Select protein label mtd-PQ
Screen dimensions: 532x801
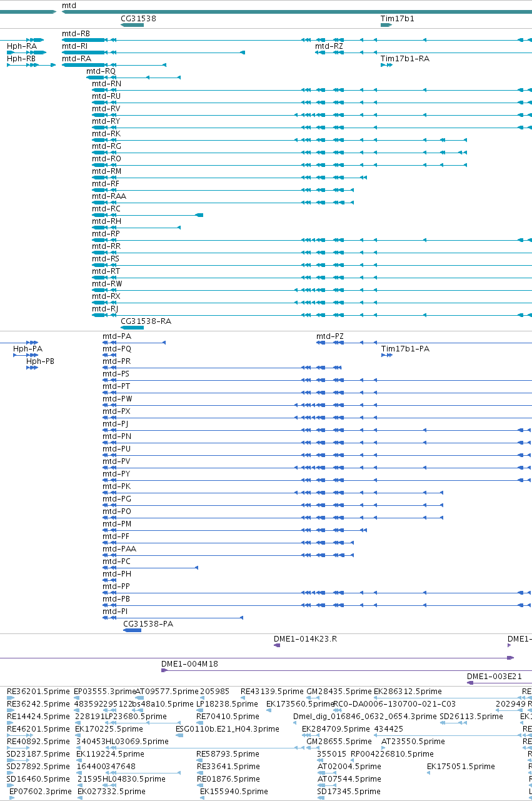coord(117,348)
